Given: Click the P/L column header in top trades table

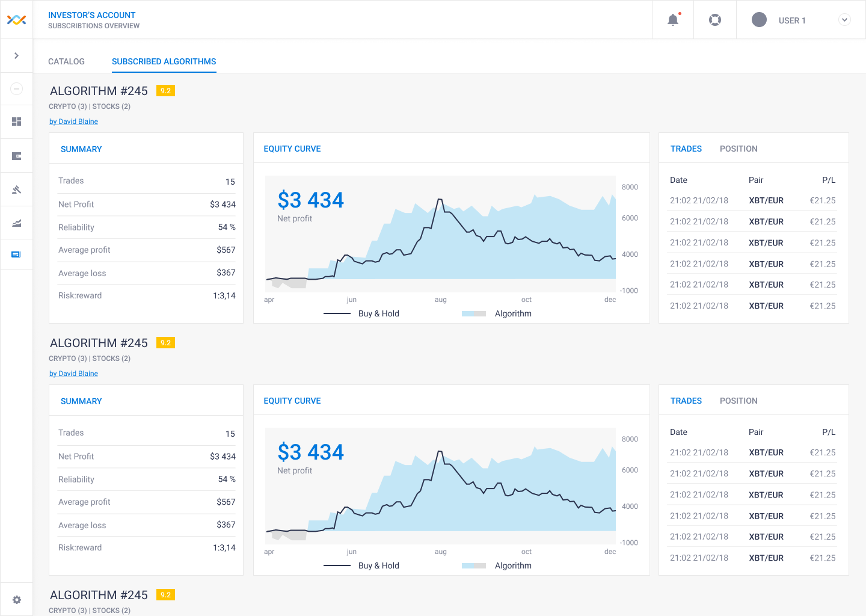Looking at the screenshot, I should 829,180.
